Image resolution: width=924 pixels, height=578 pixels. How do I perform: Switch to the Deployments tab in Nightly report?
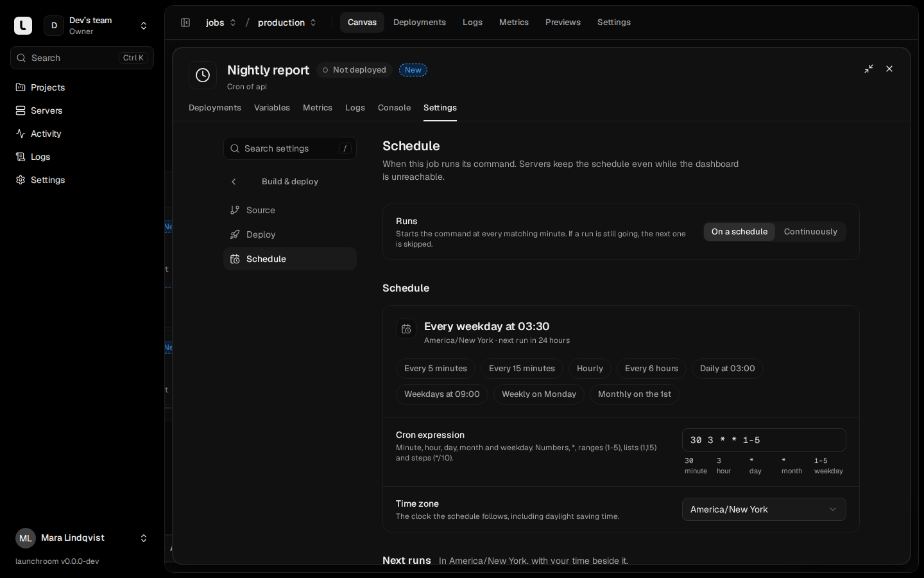[x=215, y=108]
